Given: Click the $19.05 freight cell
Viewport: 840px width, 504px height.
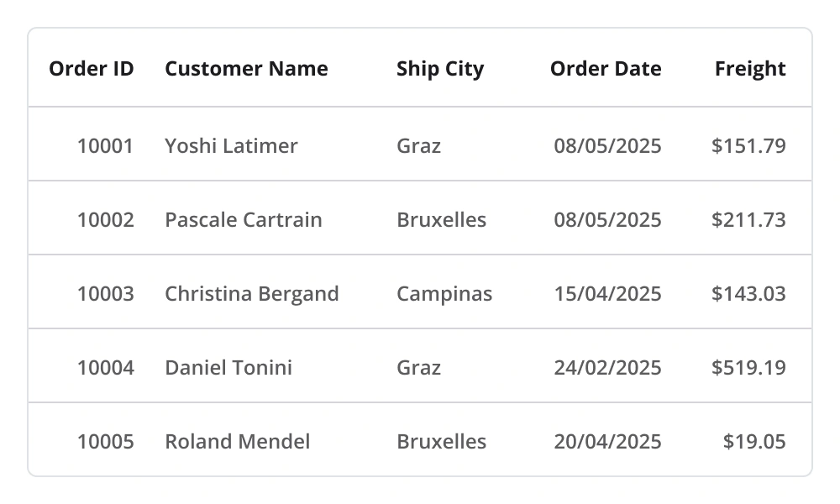Looking at the screenshot, I should coord(754,442).
